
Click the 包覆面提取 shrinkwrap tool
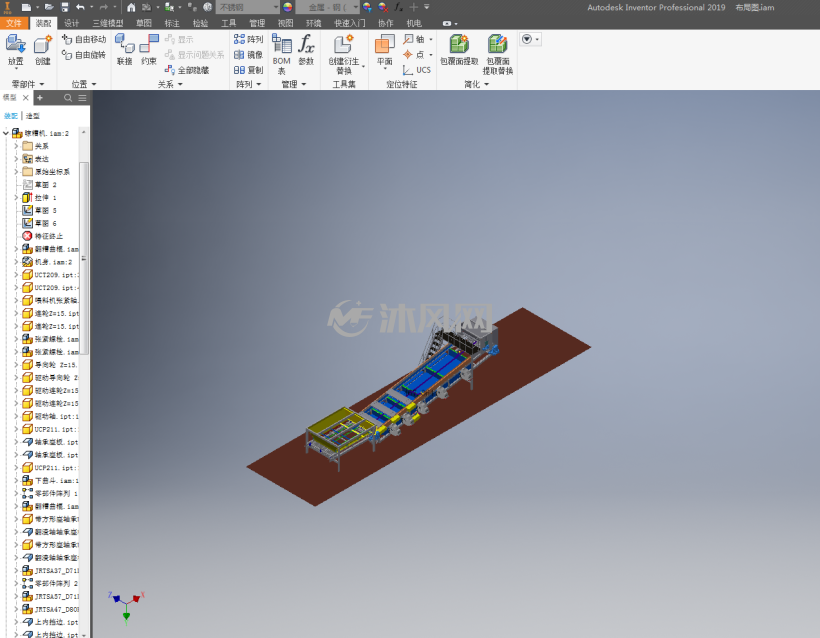[459, 50]
